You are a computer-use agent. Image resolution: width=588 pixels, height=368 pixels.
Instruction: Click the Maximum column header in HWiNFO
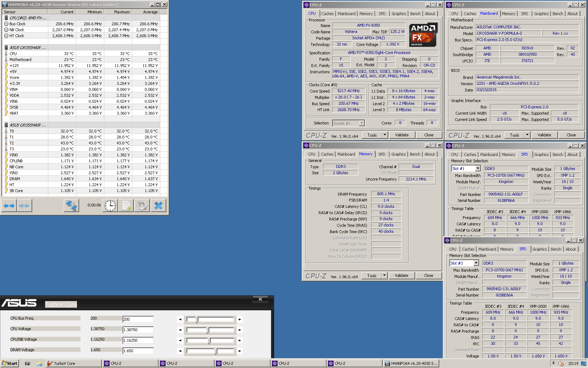click(118, 12)
